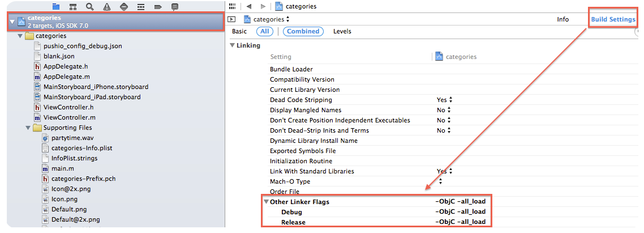This screenshot has height=233, width=644.
Task: Edit the Release linker flags value
Action: click(x=461, y=222)
